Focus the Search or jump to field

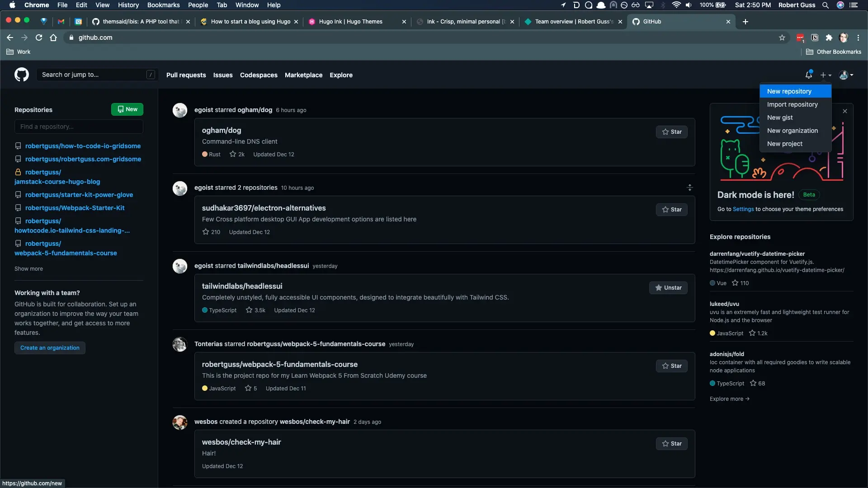[x=97, y=75]
